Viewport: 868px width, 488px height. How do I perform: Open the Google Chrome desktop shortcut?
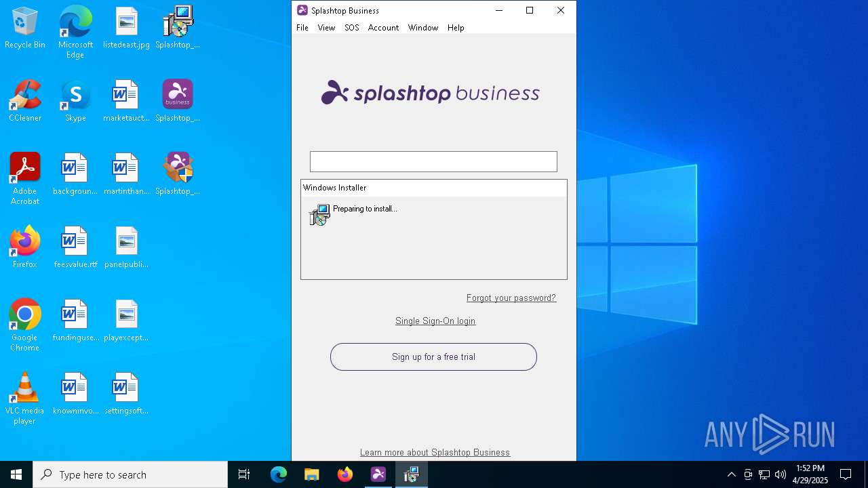pos(25,325)
